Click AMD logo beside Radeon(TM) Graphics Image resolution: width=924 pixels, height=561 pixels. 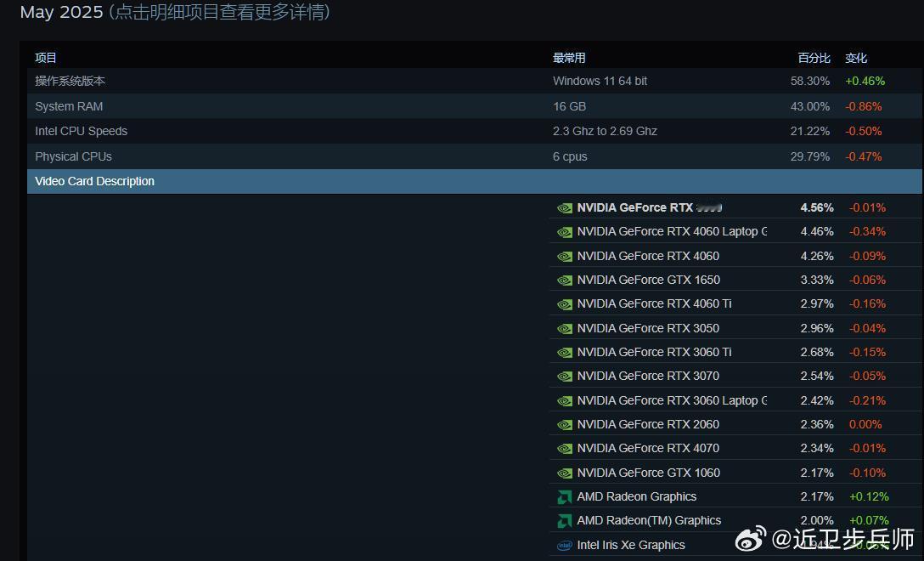click(565, 521)
